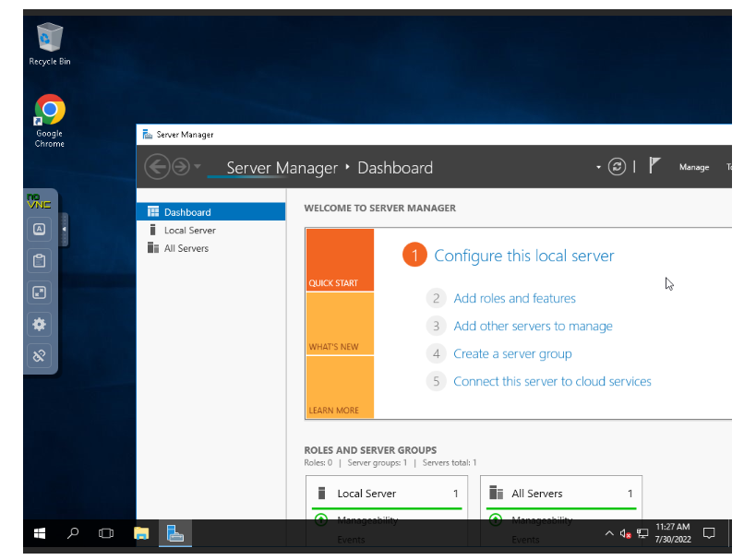Click the muted volume icon in system tray
This screenshot has height=560, width=756.
[625, 533]
